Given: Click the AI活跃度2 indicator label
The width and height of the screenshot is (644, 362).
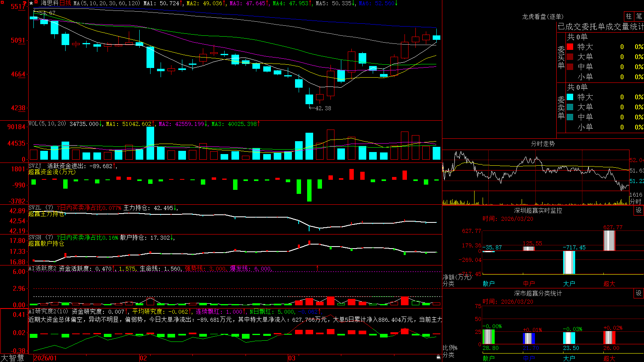Looking at the screenshot, I should coord(42,269).
